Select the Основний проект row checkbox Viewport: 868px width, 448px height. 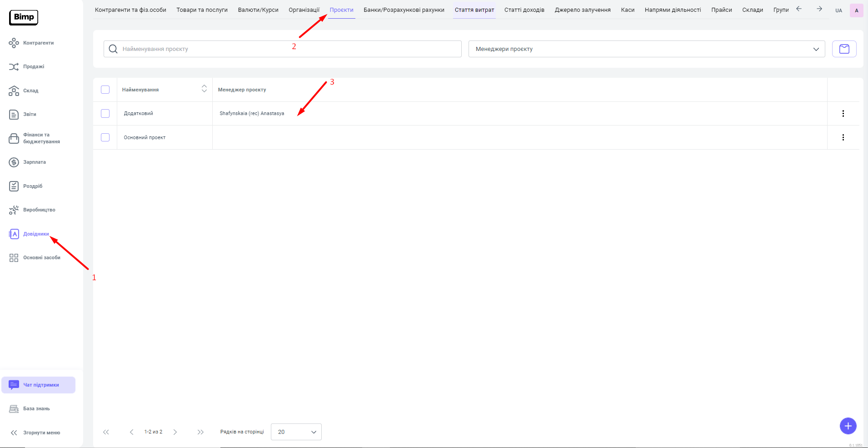[x=105, y=137]
